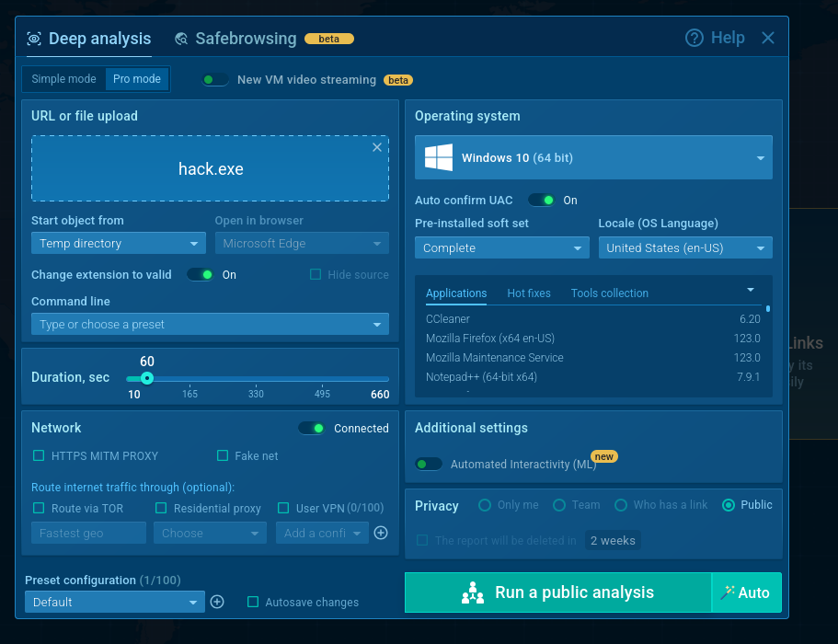Viewport: 838px width, 644px height.
Task: Toggle Change extension to valid switch
Action: 201,275
